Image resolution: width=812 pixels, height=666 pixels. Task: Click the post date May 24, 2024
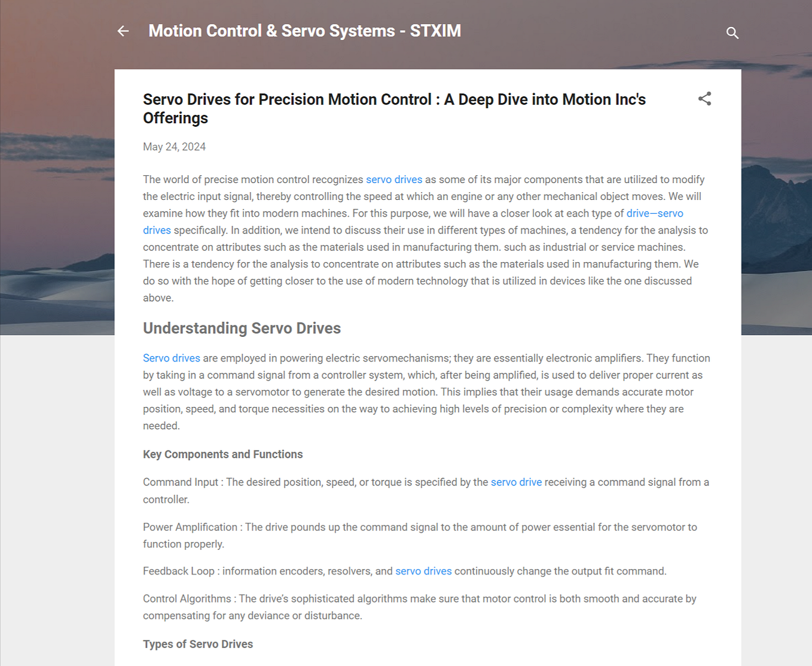pyautogui.click(x=174, y=147)
